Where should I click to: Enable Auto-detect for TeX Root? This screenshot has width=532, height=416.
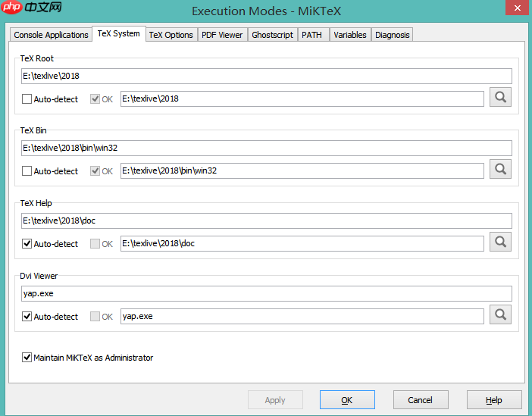pyautogui.click(x=27, y=99)
